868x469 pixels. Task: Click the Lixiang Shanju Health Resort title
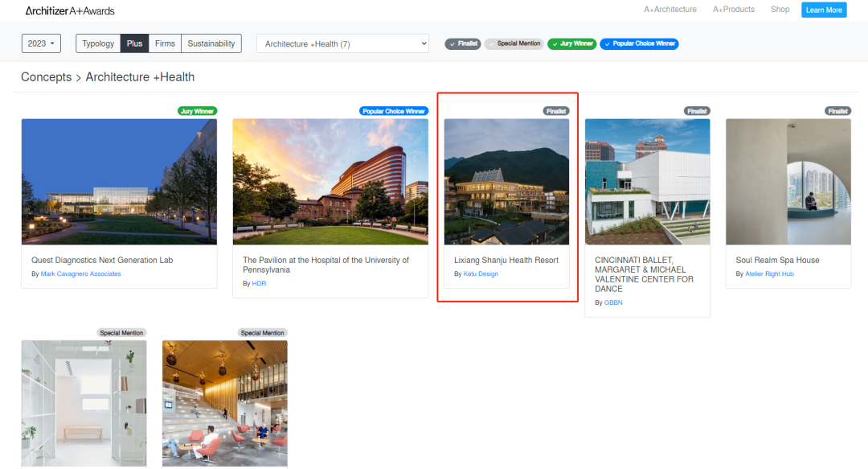(x=506, y=260)
